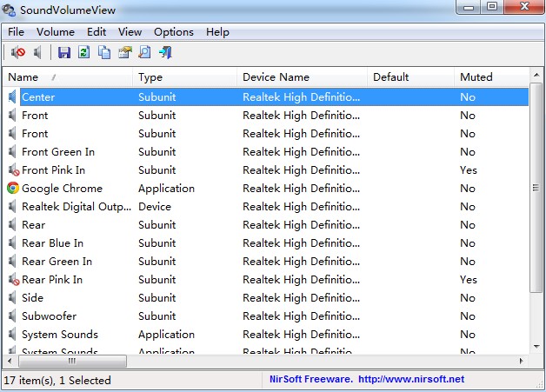Click Application type in Google Chrome row
Screen dimensions: 546x392
click(166, 189)
